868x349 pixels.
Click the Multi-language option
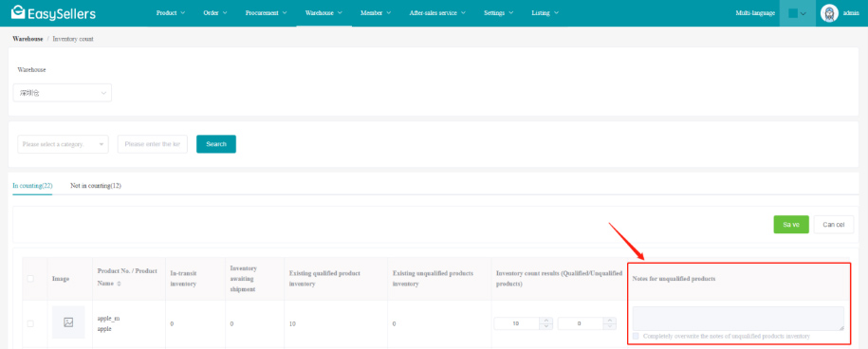[x=755, y=12]
